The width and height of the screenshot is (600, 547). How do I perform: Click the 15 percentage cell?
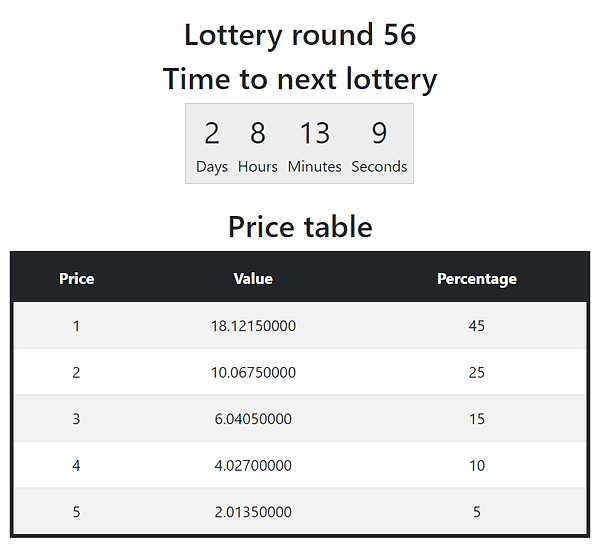point(477,419)
